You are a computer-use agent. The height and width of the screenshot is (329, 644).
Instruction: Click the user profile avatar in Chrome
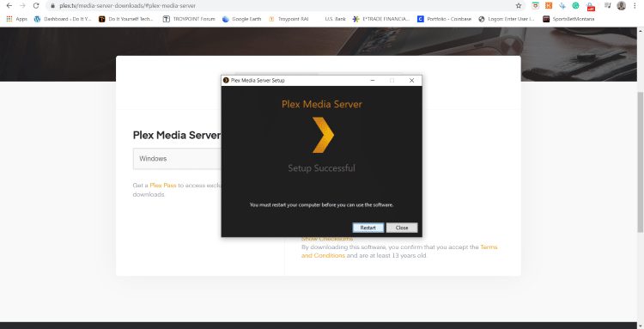(x=622, y=6)
